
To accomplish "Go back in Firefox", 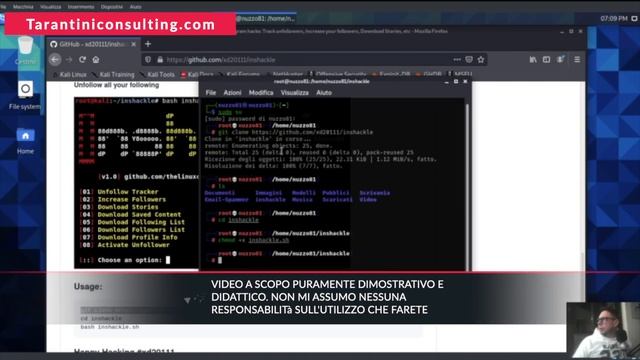I will tap(55, 60).
